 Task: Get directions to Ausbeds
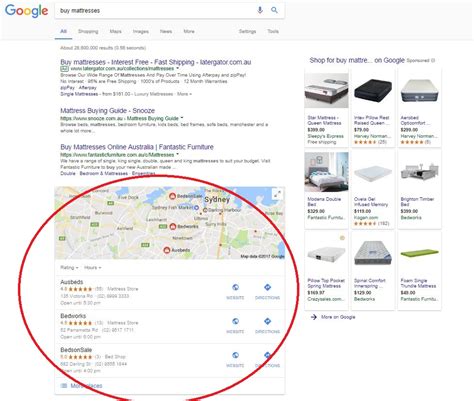[267, 291]
